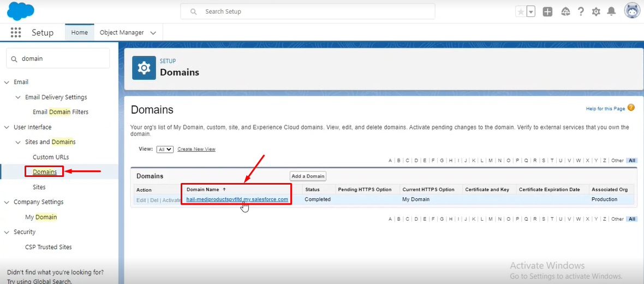The height and width of the screenshot is (284, 644).
Task: Click the Add a Domain button
Action: point(308,176)
